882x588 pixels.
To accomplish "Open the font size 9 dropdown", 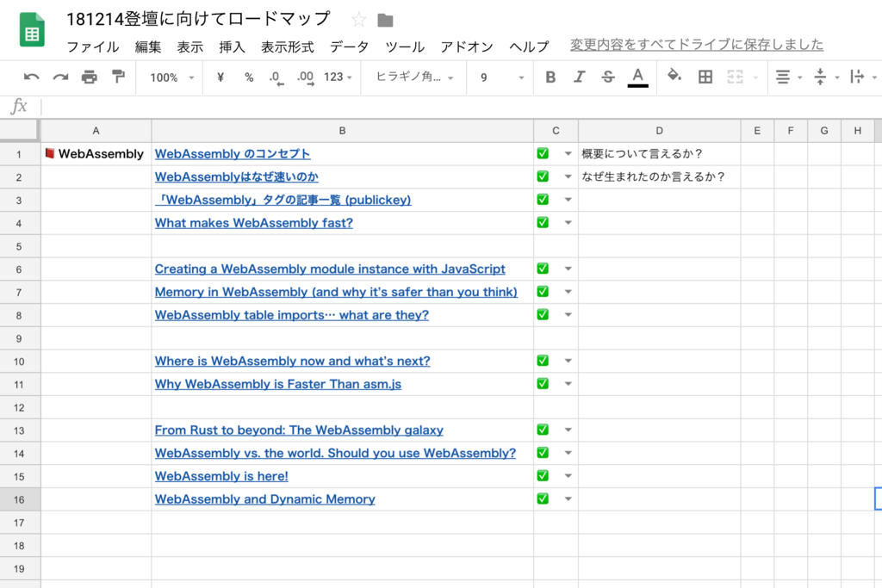I will coord(502,77).
